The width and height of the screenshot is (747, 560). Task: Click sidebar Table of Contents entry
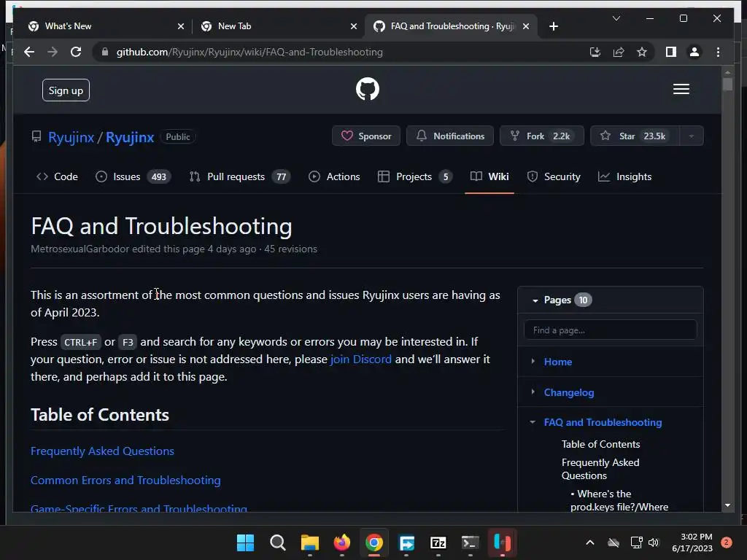(600, 444)
